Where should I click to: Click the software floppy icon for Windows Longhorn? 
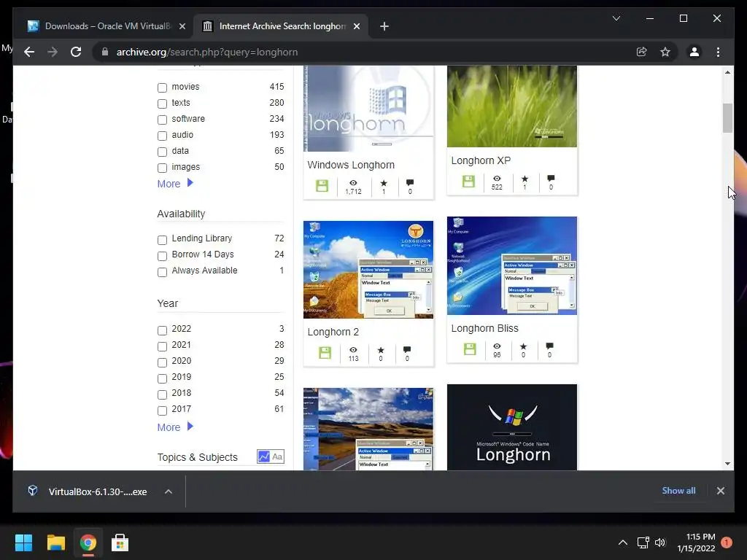coord(322,186)
